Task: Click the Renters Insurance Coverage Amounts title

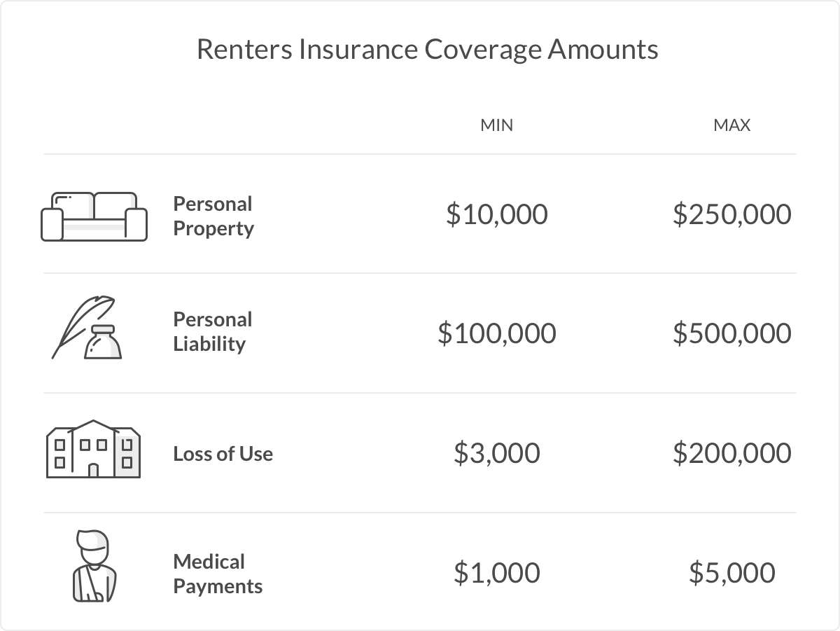Action: click(x=427, y=50)
